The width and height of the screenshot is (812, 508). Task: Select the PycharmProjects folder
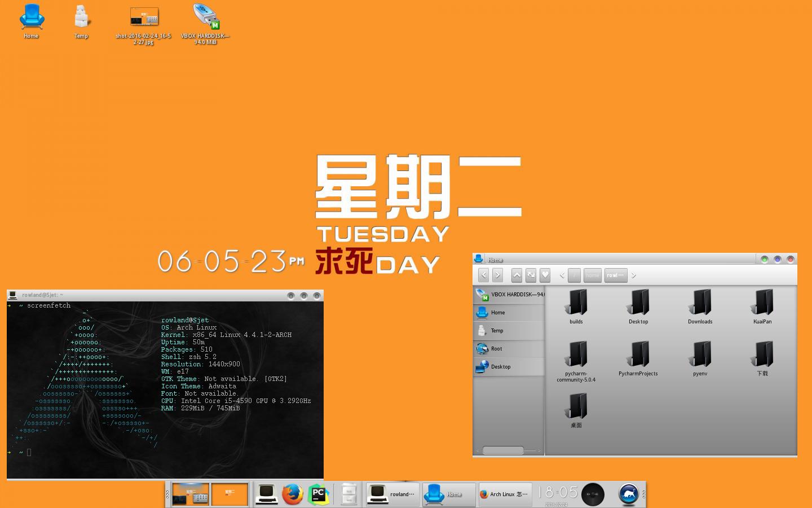[x=638, y=358]
